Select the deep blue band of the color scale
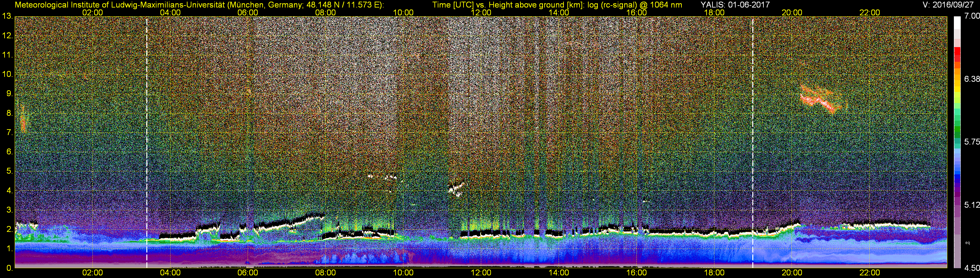 [x=957, y=177]
